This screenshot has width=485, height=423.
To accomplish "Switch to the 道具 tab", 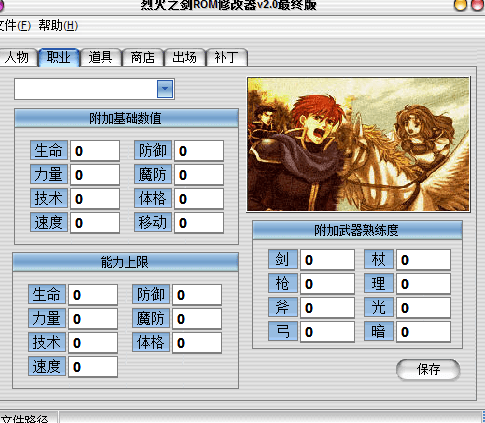I will [100, 57].
